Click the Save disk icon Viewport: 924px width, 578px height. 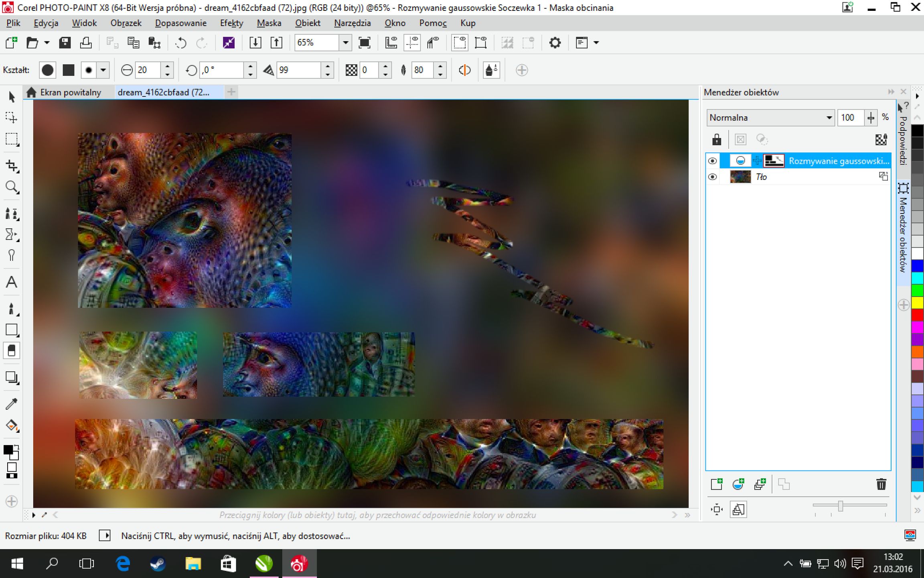coord(65,43)
